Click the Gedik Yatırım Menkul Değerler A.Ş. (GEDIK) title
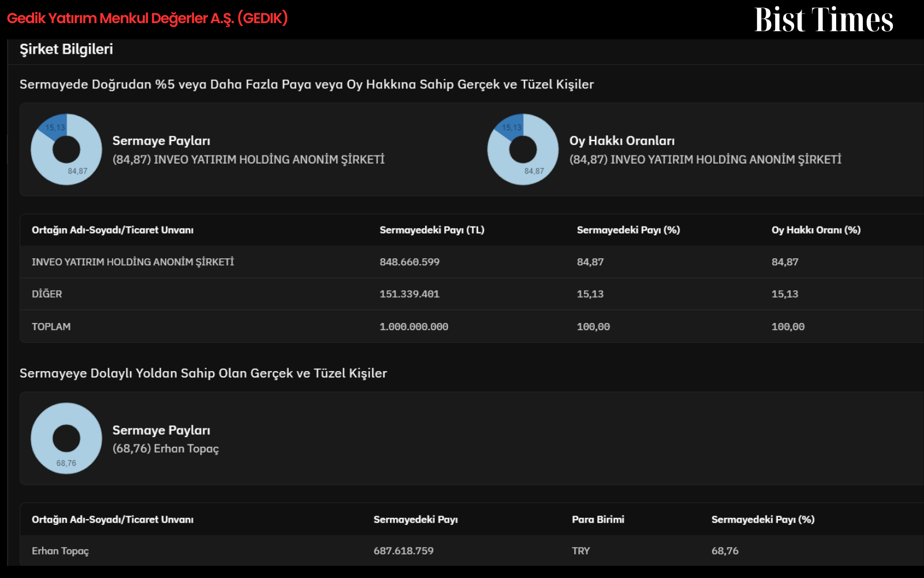The image size is (924, 578). [x=147, y=18]
